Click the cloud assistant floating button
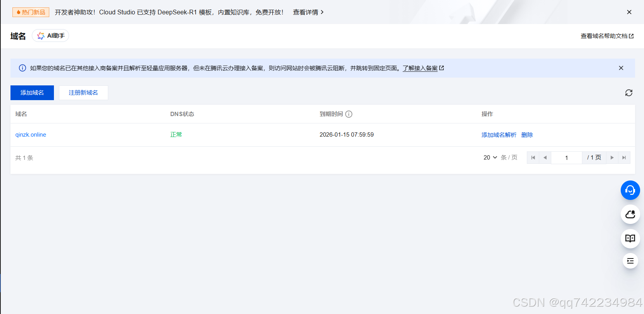This screenshot has width=644, height=314. (x=630, y=214)
